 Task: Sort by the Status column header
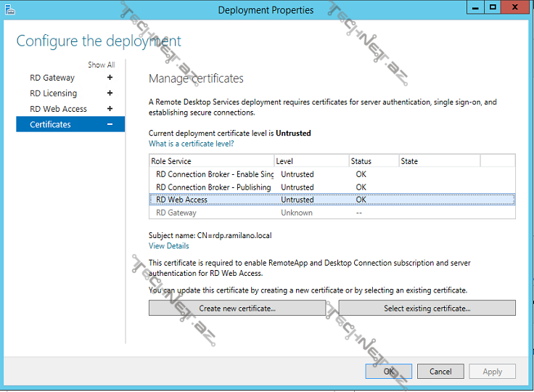[372, 161]
